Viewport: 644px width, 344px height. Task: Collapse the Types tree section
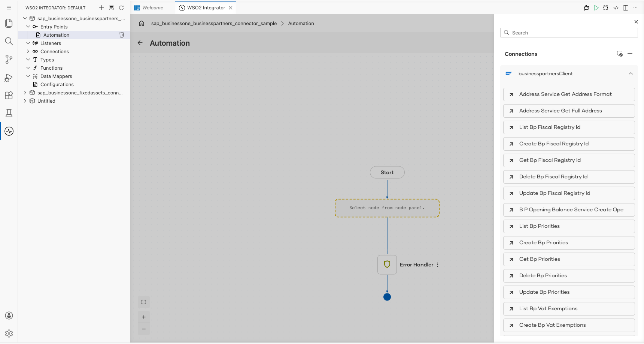(x=28, y=60)
